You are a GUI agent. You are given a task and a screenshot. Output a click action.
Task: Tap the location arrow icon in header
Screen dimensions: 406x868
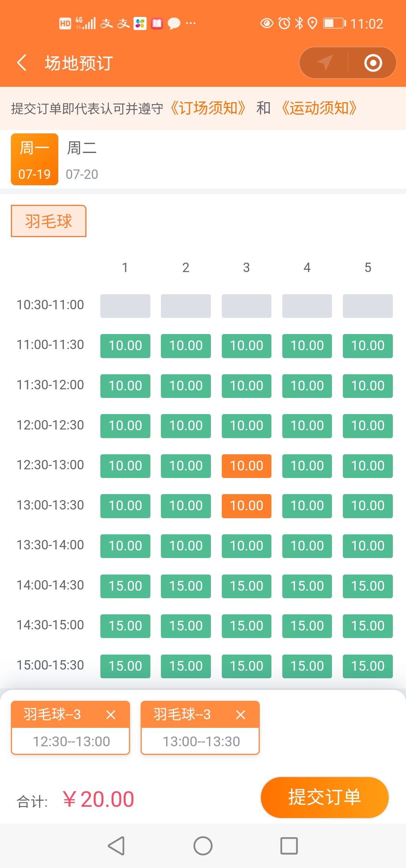(324, 63)
